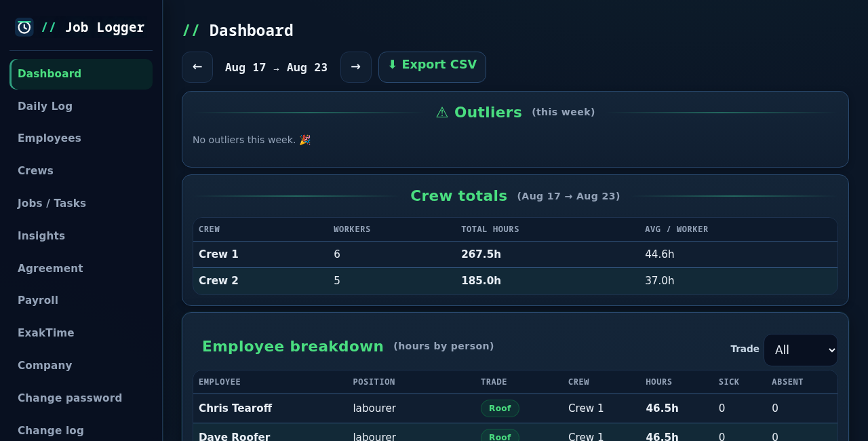The image size is (868, 441).
Task: Click the ABSENT column header
Action: point(787,382)
